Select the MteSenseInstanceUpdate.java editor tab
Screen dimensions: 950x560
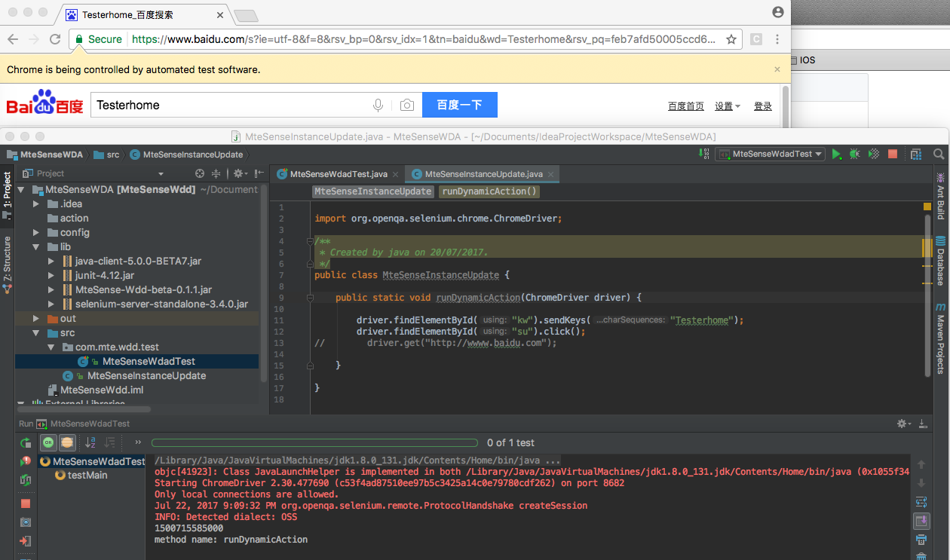(483, 174)
